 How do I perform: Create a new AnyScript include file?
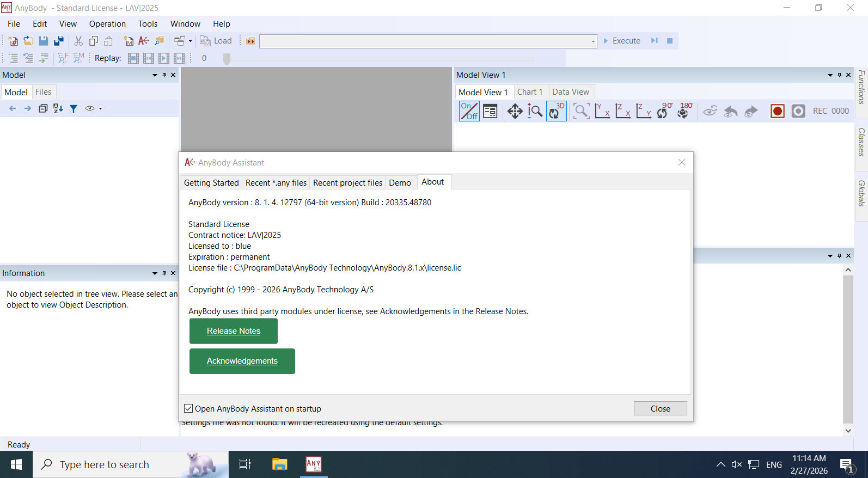[13, 41]
